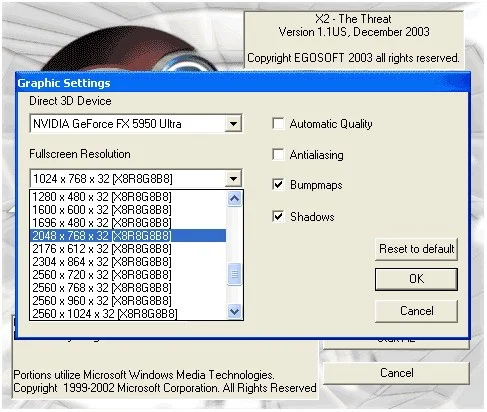The height and width of the screenshot is (412, 487).
Task: Toggle the Antialiasing checkbox
Action: (278, 155)
